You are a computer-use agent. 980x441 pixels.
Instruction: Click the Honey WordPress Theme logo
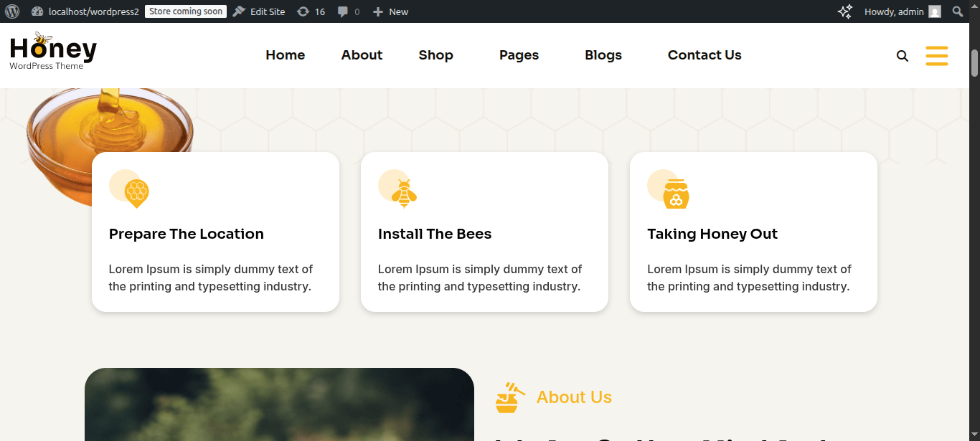[53, 52]
